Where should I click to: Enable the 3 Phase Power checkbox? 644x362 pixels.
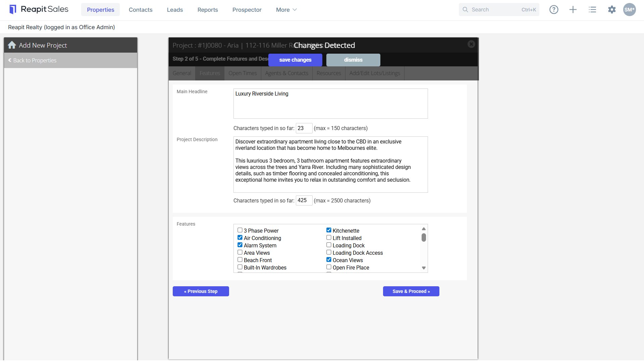point(240,230)
